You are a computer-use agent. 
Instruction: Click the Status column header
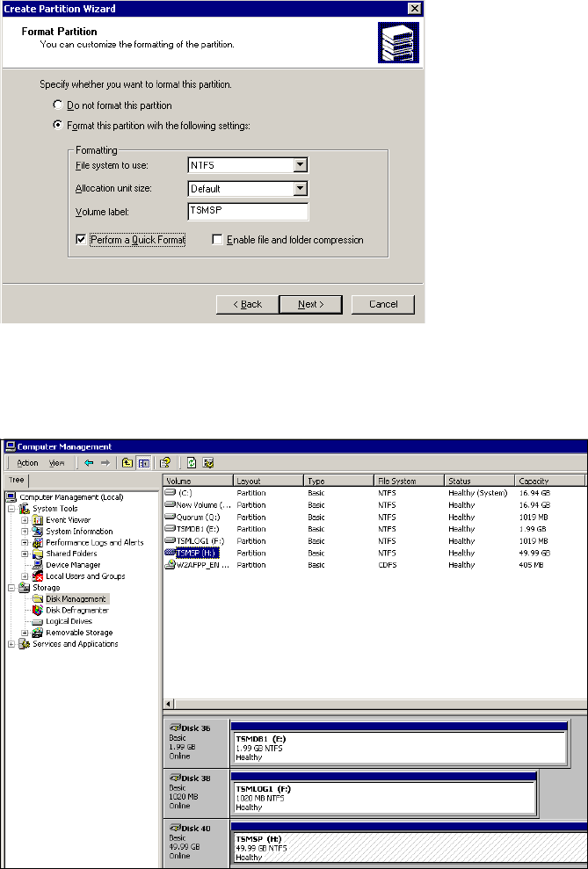coord(480,481)
